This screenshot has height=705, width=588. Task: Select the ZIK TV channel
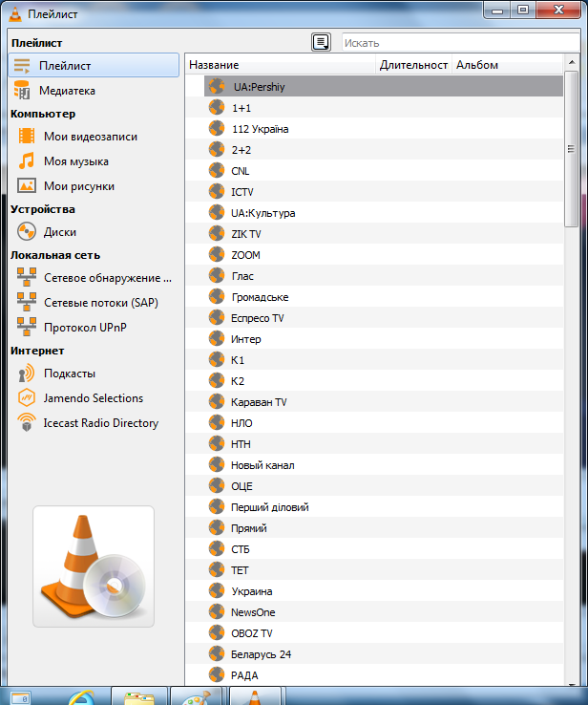point(374,234)
